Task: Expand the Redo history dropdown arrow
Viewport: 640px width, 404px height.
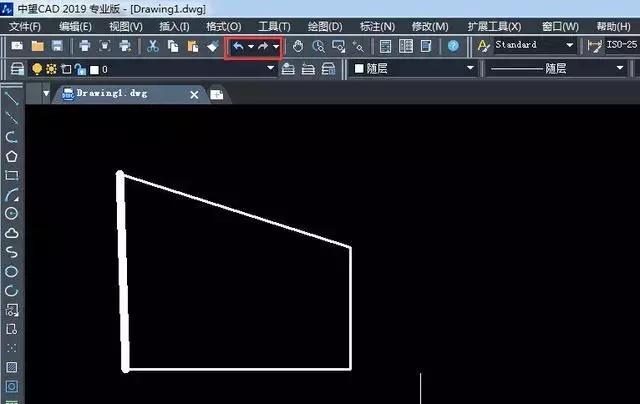Action: [x=276, y=47]
